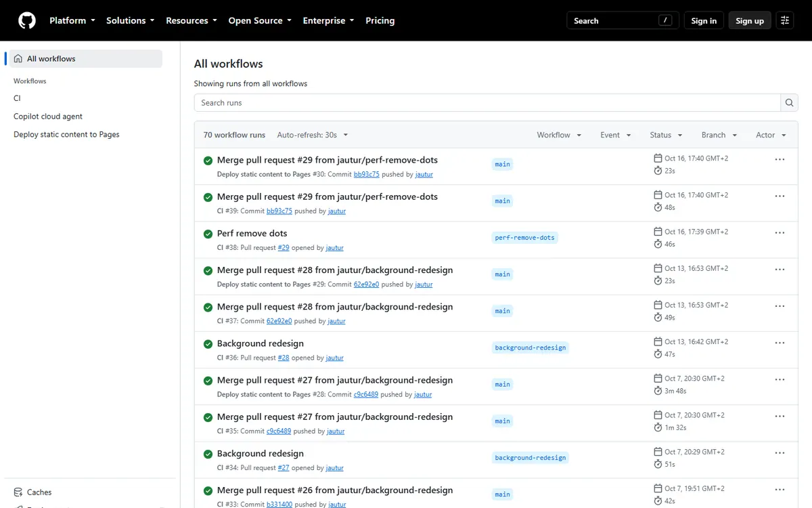The image size is (812, 508).
Task: Expand the Resources menu
Action: (x=191, y=20)
